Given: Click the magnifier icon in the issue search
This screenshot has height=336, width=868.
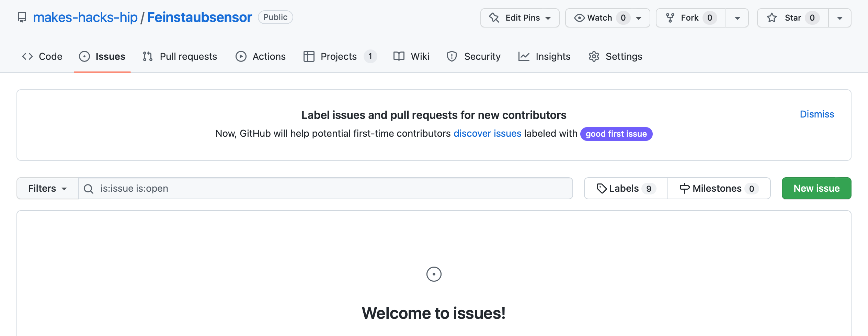Looking at the screenshot, I should click(x=89, y=189).
